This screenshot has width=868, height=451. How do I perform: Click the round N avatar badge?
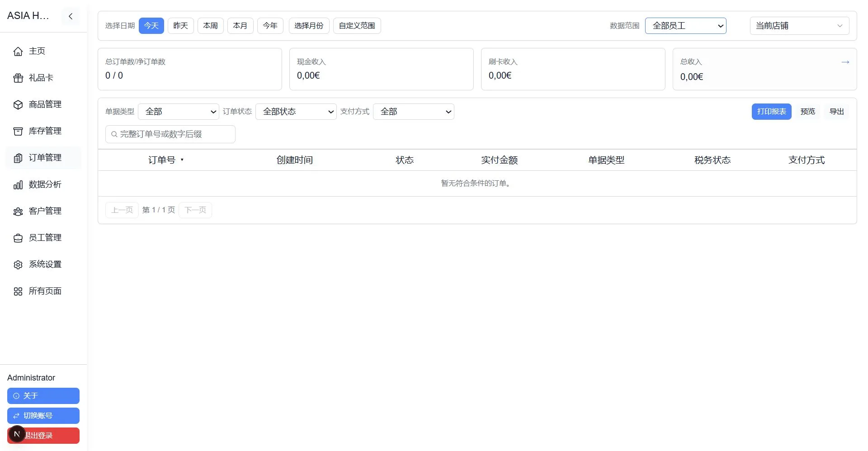click(17, 434)
